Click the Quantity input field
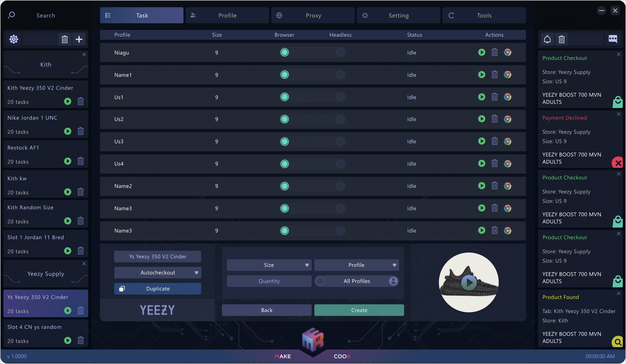The image size is (626, 364). pyautogui.click(x=269, y=281)
